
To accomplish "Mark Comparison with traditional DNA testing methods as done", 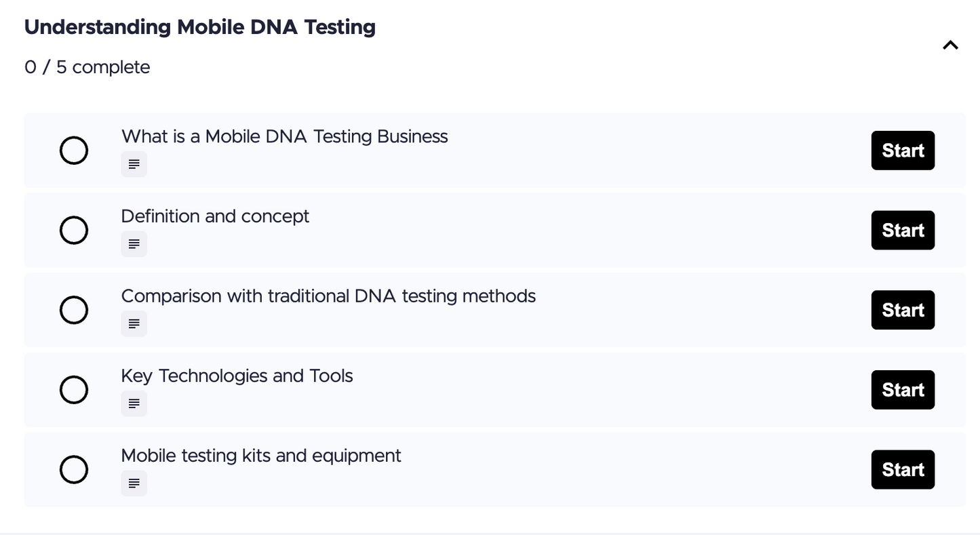I will coord(74,310).
